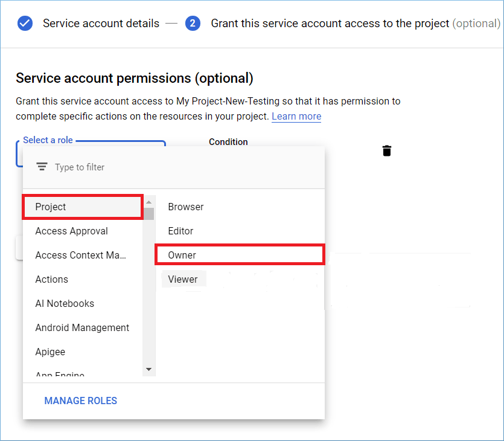
Task: Click the step 2 number badge
Action: click(193, 23)
